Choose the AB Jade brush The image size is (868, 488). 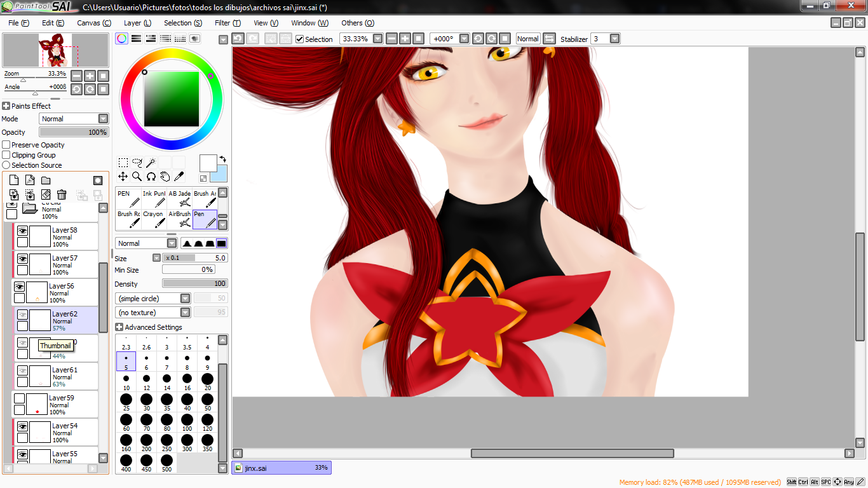180,199
